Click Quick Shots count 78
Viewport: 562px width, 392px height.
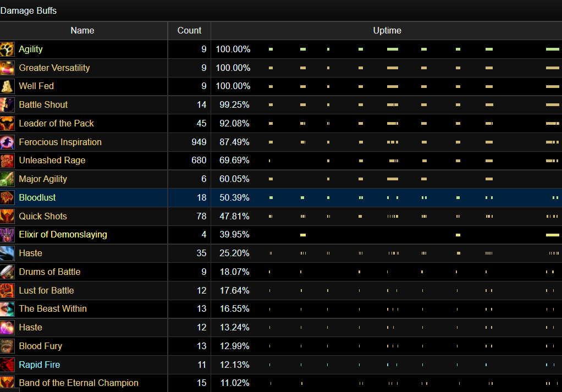201,216
